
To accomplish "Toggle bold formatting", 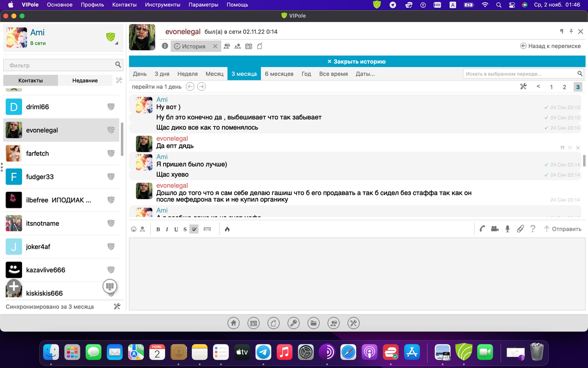I will [x=158, y=229].
